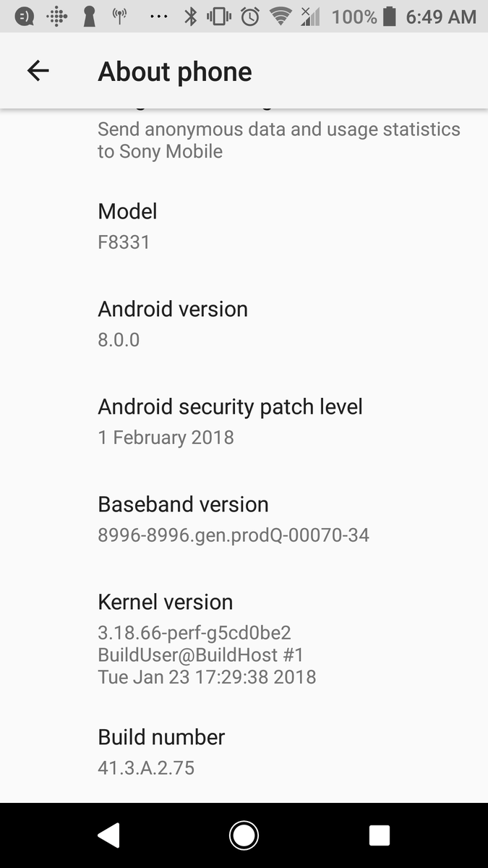Tap the Android home circle button
The width and height of the screenshot is (488, 868).
tap(244, 835)
